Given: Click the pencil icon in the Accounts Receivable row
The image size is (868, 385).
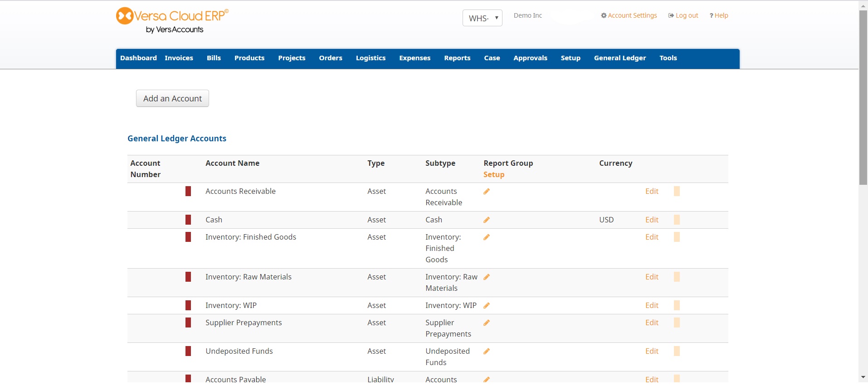Looking at the screenshot, I should point(486,192).
